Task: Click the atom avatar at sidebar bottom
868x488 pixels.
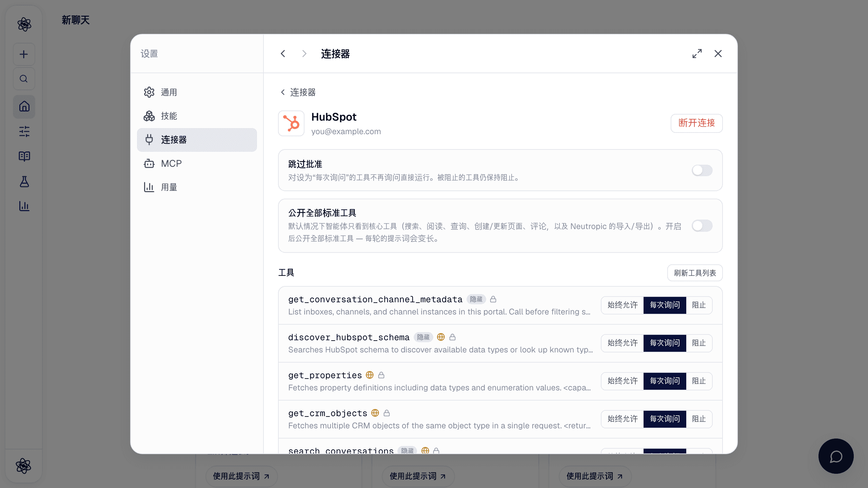Action: click(23, 466)
